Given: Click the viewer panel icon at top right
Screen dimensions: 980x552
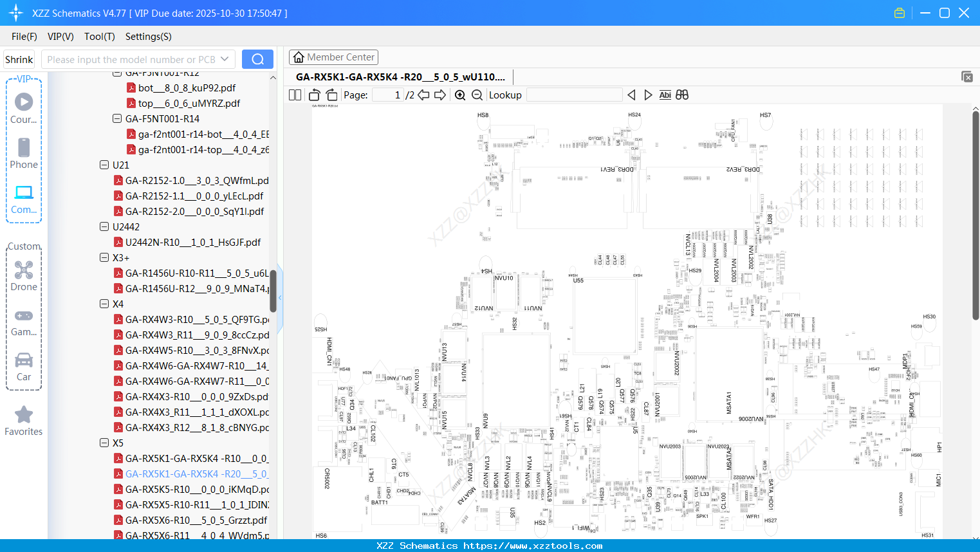Looking at the screenshot, I should (966, 77).
